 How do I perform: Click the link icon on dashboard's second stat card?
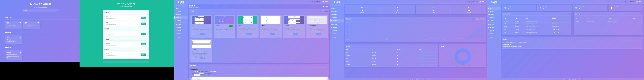[x=541, y=8]
